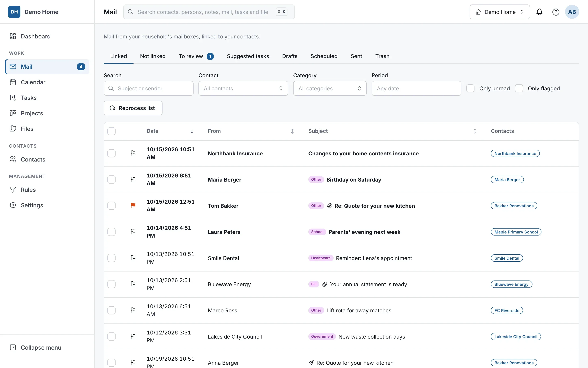Open Settings in sidebar
The width and height of the screenshot is (588, 368).
coord(47,205)
